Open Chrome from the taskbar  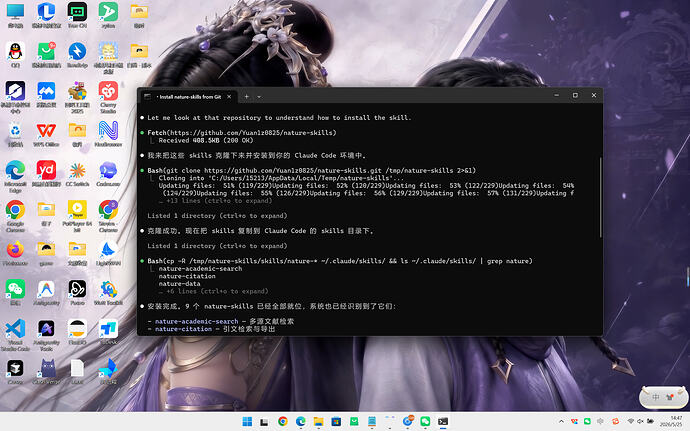283,422
